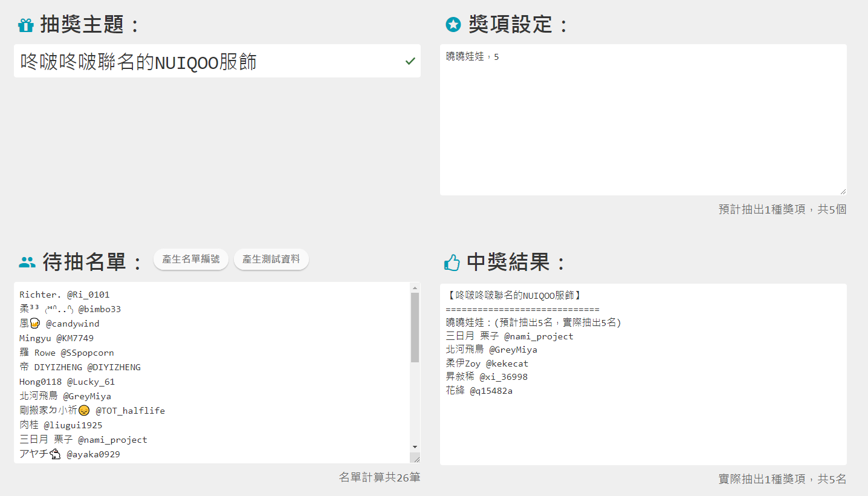Click the line 帝 DIYIZHENG @DIYIZHENG

tap(80, 367)
